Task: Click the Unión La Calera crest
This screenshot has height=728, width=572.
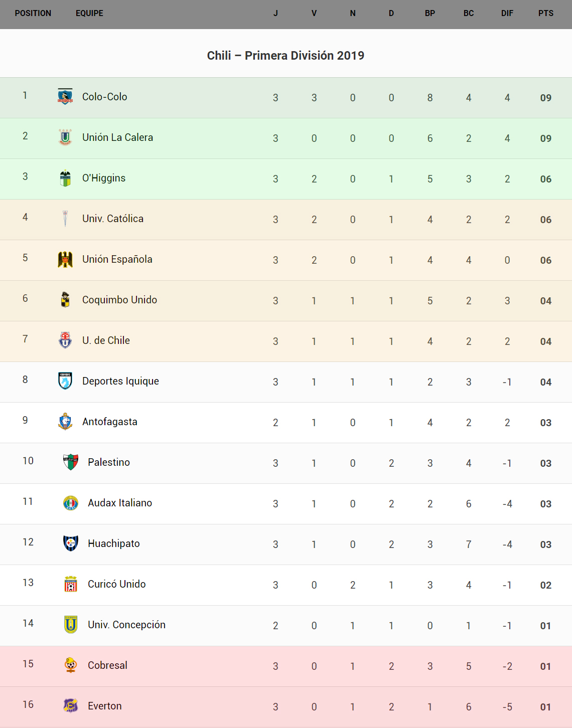Action: [x=65, y=137]
